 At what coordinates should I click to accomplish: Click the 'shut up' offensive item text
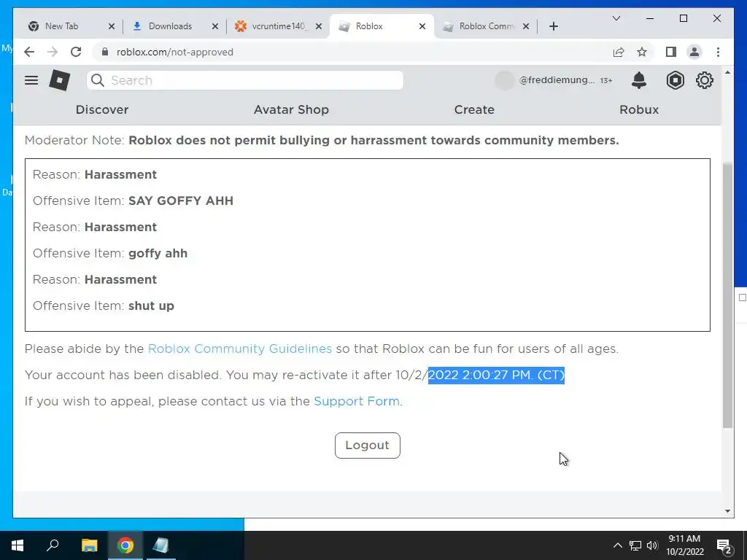(152, 306)
